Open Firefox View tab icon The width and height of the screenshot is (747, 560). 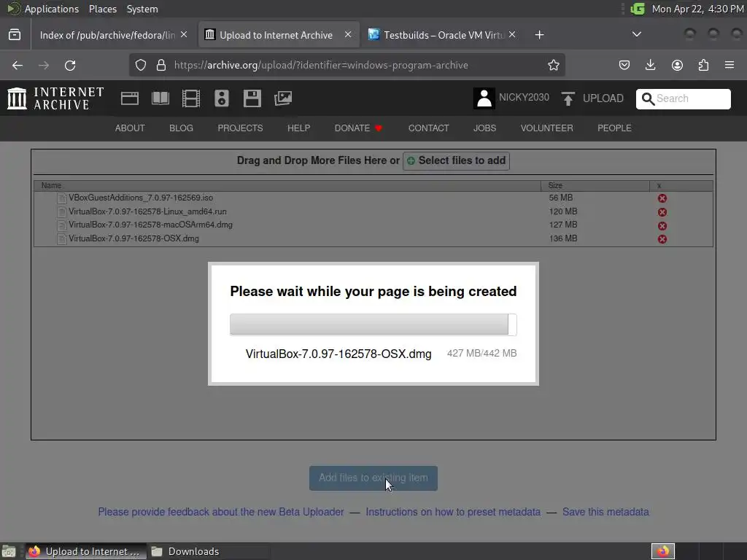(x=15, y=35)
